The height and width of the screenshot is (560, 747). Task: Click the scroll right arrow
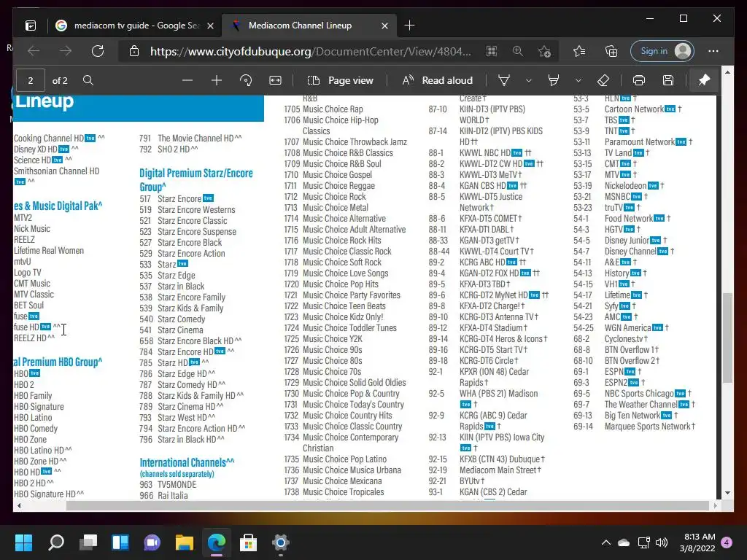click(x=715, y=506)
